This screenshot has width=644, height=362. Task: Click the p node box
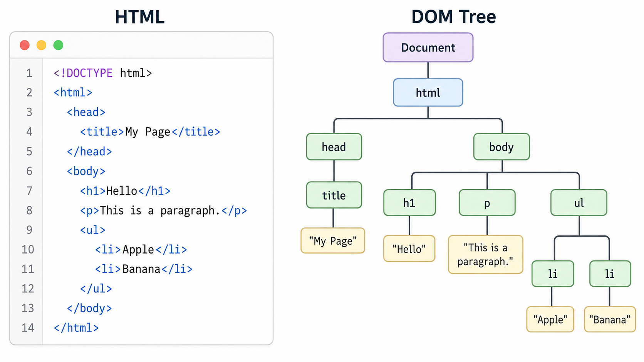tap(487, 203)
